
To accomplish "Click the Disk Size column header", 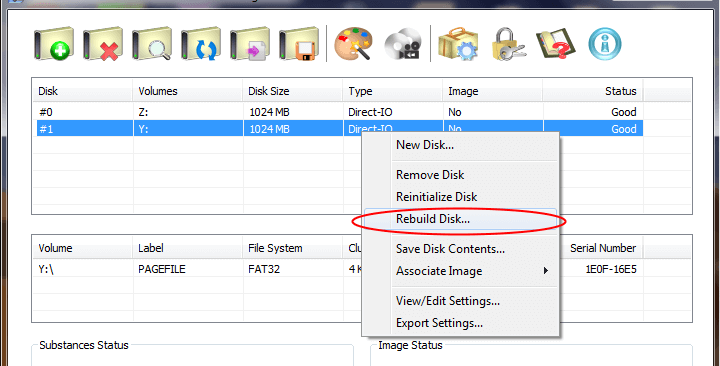I will coord(292,91).
